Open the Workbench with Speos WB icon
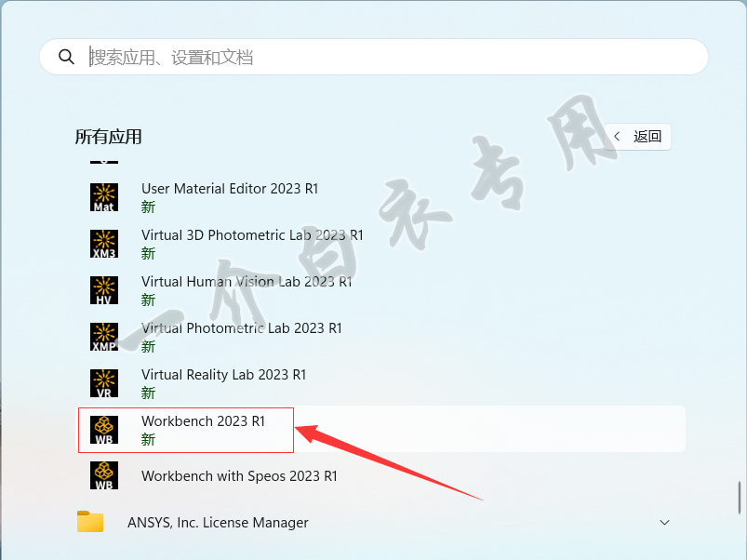 click(x=104, y=475)
